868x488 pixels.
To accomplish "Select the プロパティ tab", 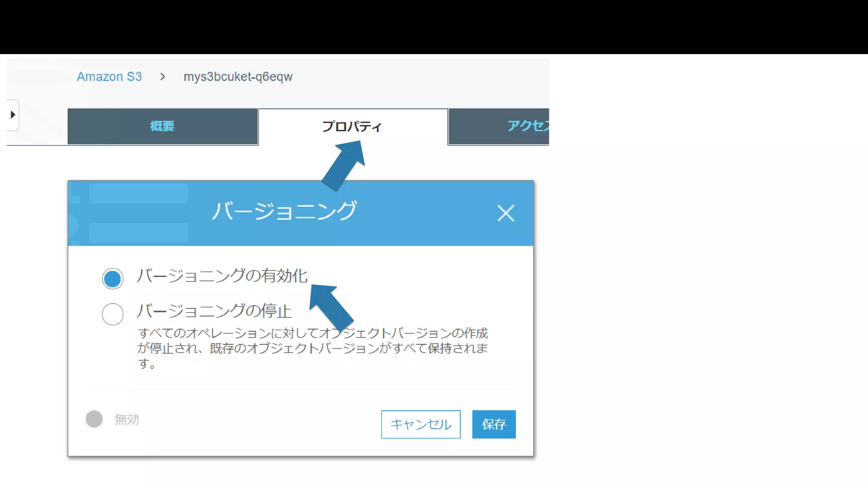I will pyautogui.click(x=352, y=126).
